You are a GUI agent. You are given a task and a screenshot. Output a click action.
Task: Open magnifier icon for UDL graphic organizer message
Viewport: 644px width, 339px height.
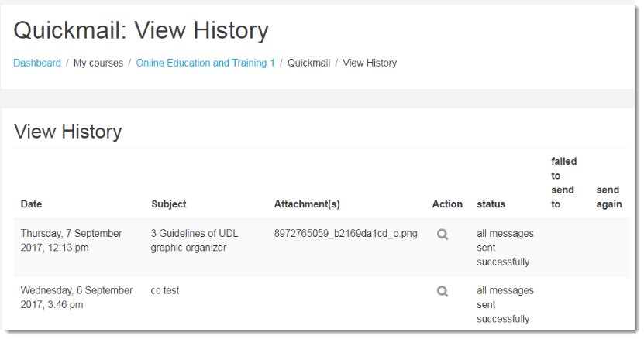pyautogui.click(x=443, y=235)
